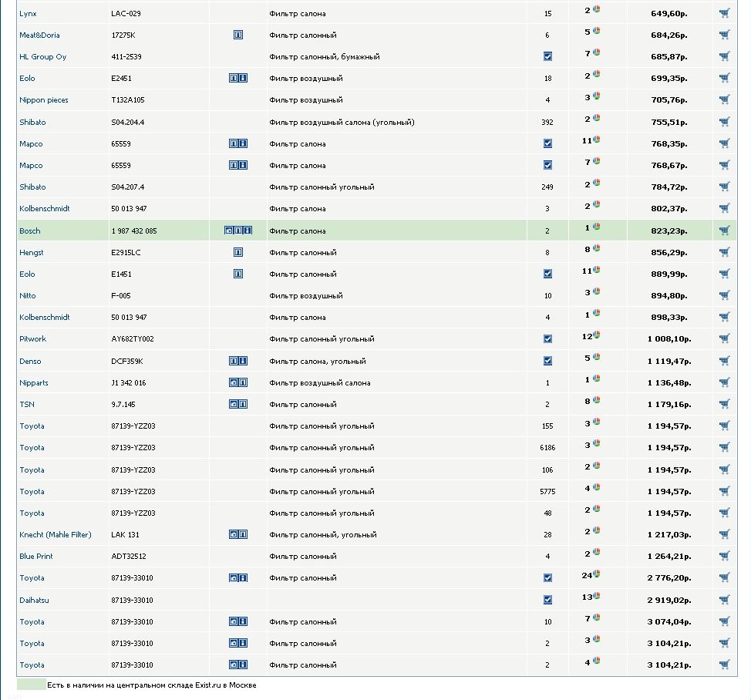Click the cart icon in the Bosch row
The height and width of the screenshot is (700, 751).
pyautogui.click(x=724, y=231)
